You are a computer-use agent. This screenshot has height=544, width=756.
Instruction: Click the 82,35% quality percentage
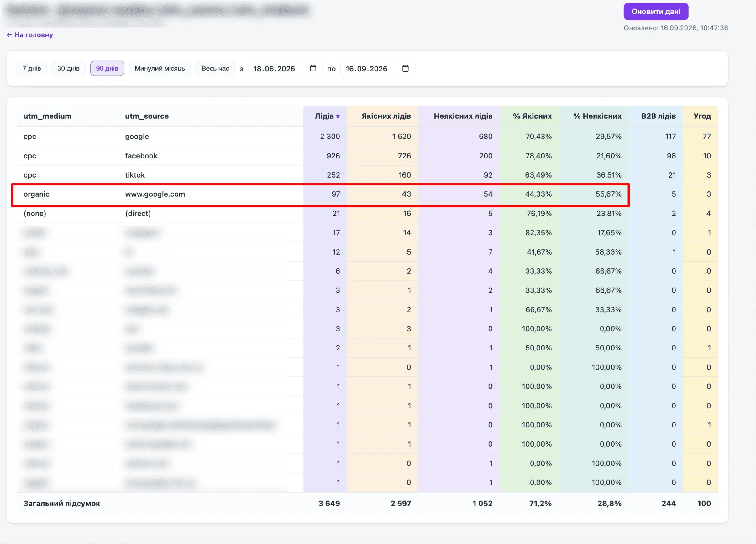(538, 232)
